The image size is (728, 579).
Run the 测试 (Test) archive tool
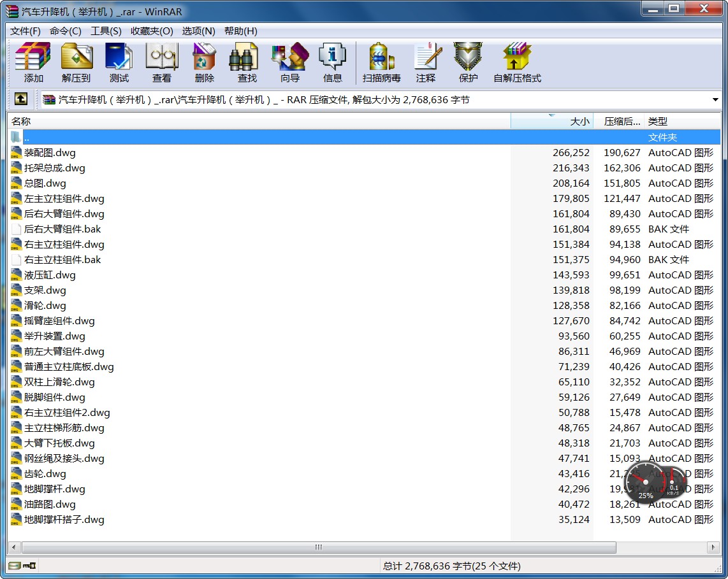[119, 62]
